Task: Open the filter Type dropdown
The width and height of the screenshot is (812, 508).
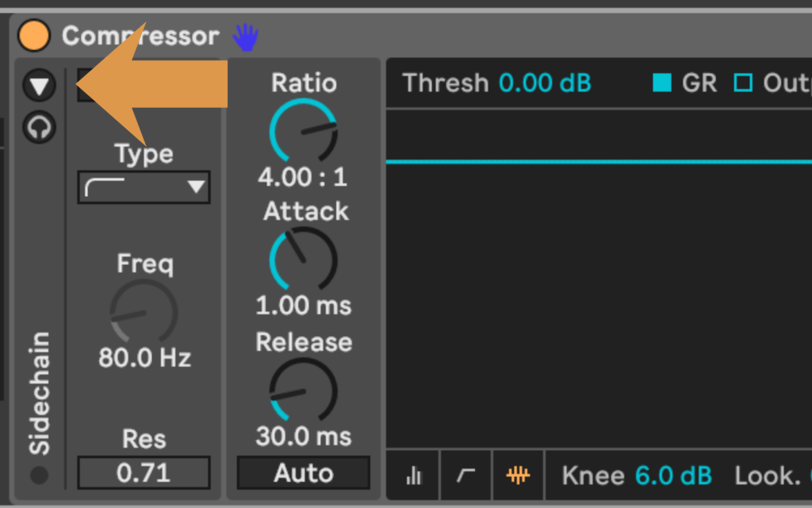Action: pos(144,188)
